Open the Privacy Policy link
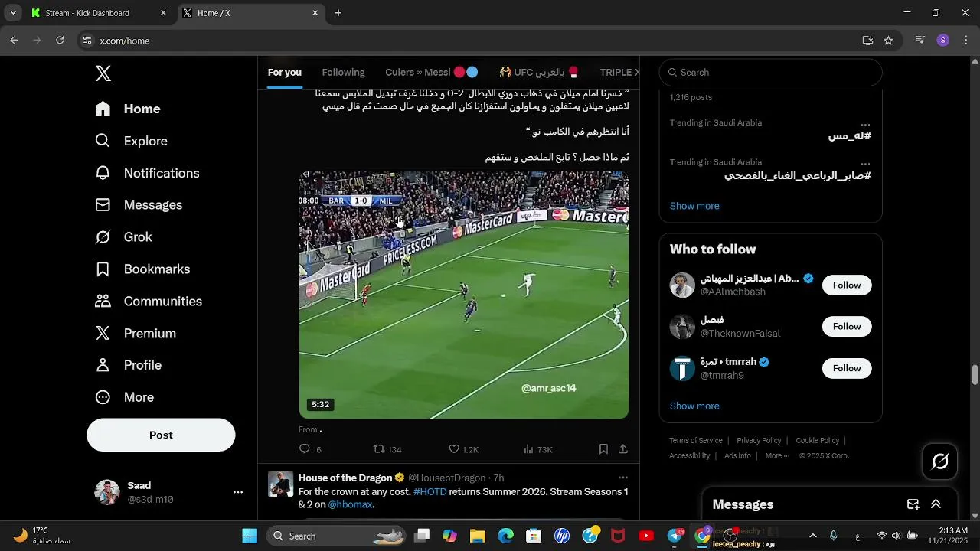This screenshot has height=551, width=980. (759, 441)
